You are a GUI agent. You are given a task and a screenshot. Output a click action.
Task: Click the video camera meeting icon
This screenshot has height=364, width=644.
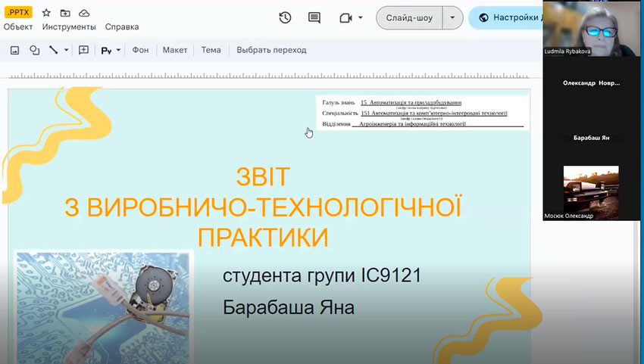[346, 17]
